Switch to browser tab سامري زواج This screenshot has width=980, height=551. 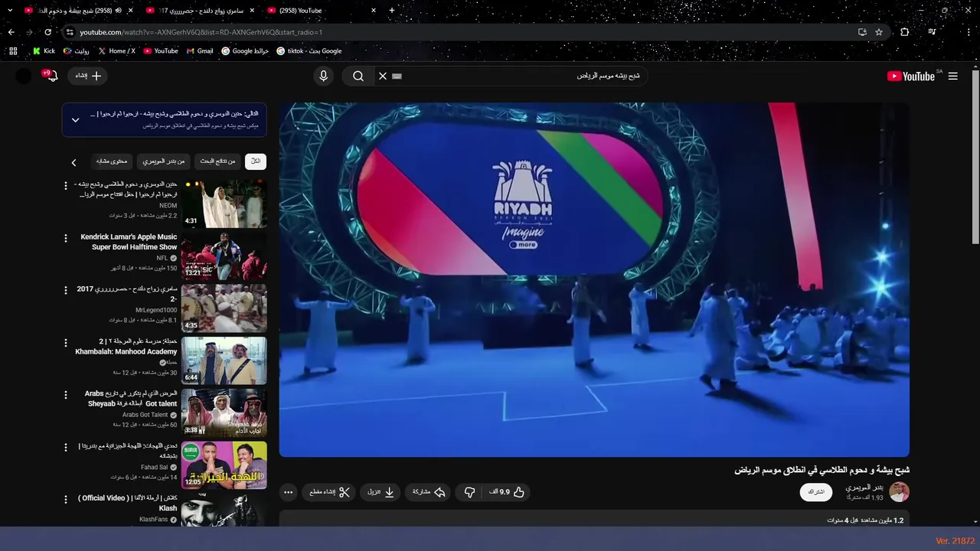click(199, 11)
